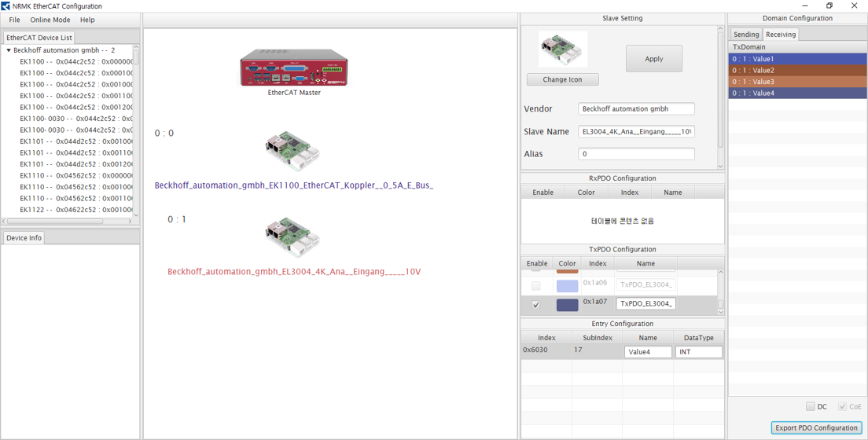Select the EK1122 device entry
This screenshot has height=440, width=868.
[77, 210]
